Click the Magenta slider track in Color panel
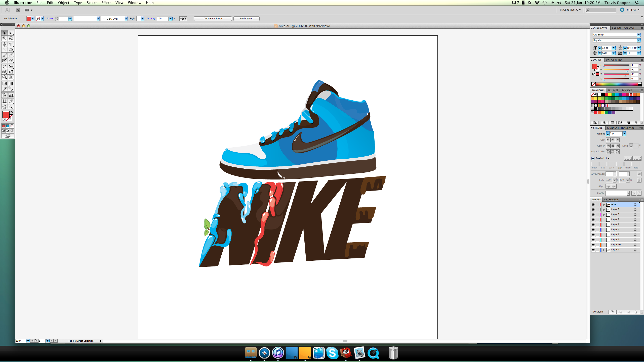 pyautogui.click(x=616, y=70)
